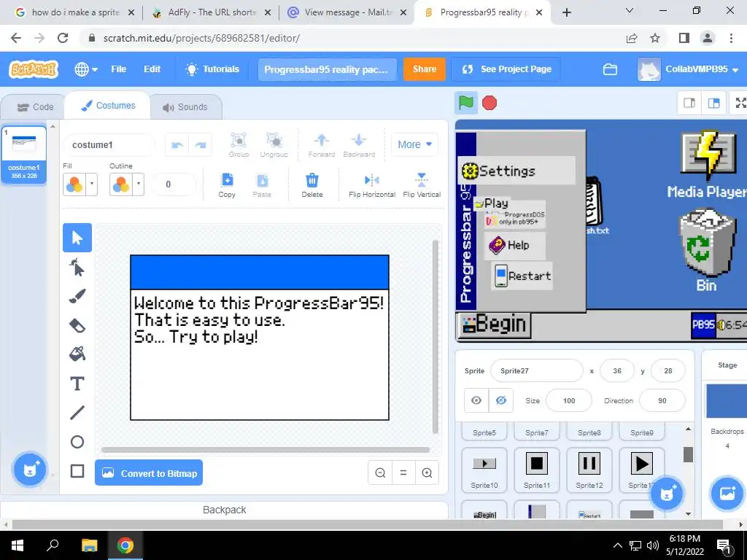Viewport: 747px width, 560px height.
Task: Choose a backdrop button
Action: (727, 494)
